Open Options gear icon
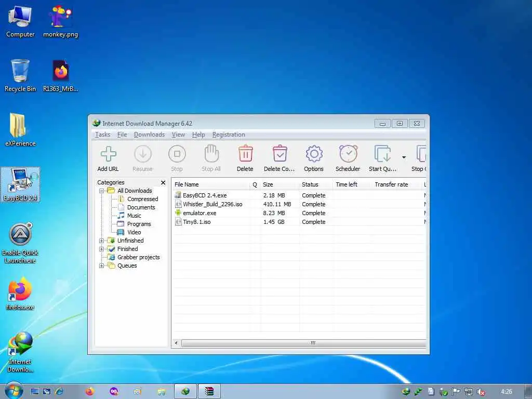 pos(314,154)
